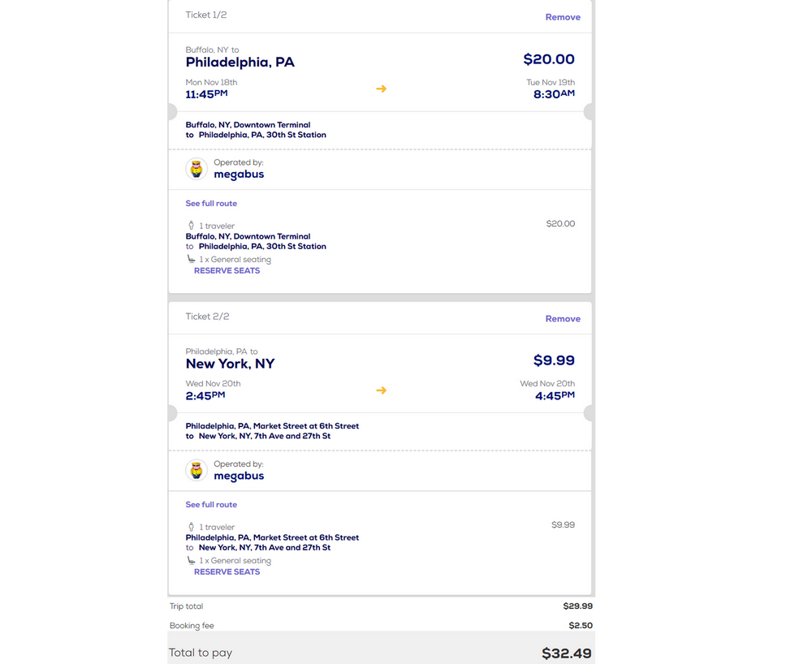This screenshot has width=812, height=664.
Task: Click the orange arrow between Buffalo and Philadelphia times
Action: tap(381, 88)
